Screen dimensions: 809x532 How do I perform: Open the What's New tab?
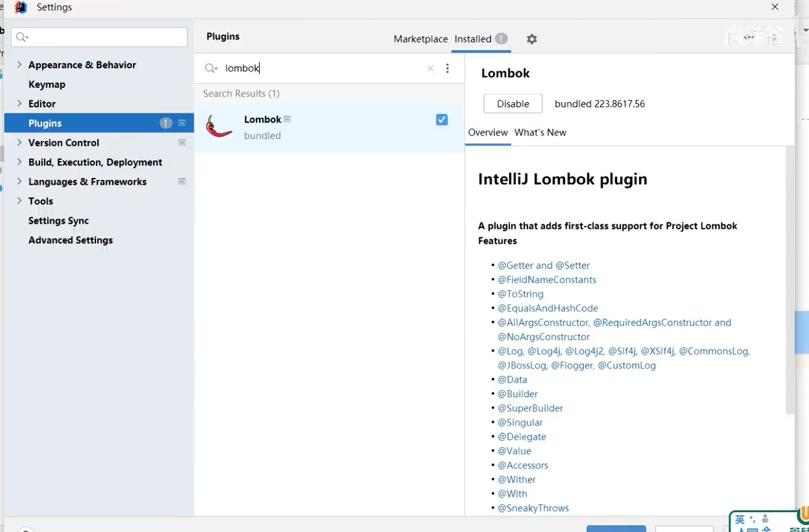click(540, 132)
